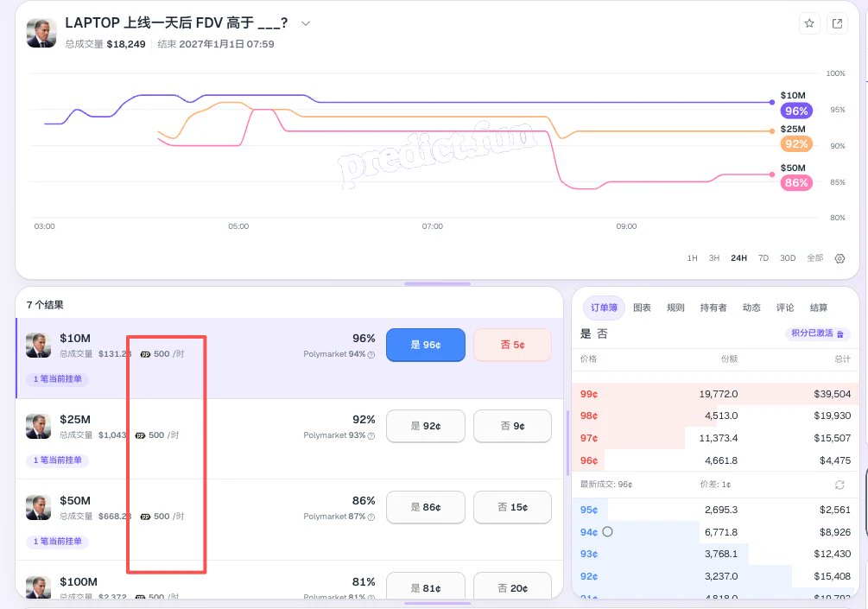This screenshot has height=609, width=868.
Task: Click the 98¢ ask price row
Action: point(715,416)
